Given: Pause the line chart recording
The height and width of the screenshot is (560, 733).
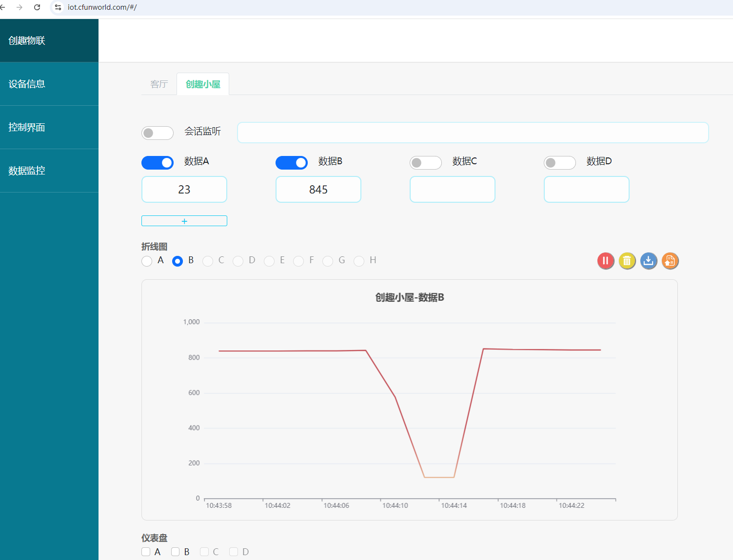Looking at the screenshot, I should tap(605, 261).
